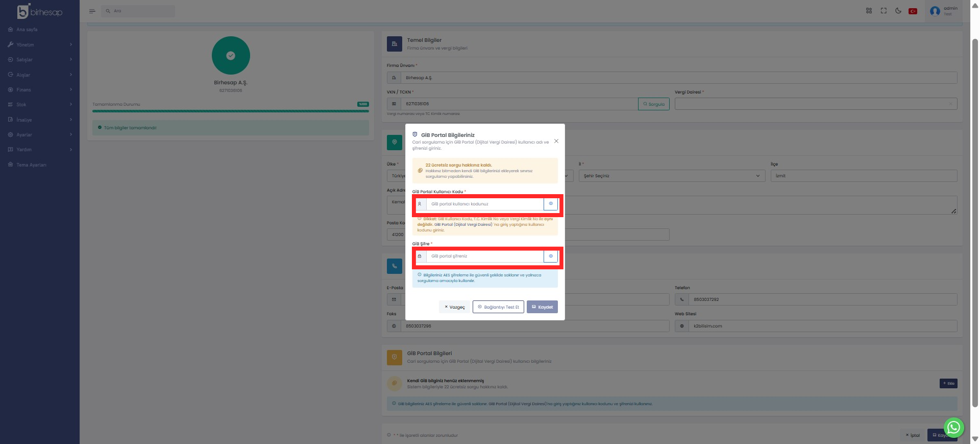Click the Sorgula button next to VKN

point(654,104)
